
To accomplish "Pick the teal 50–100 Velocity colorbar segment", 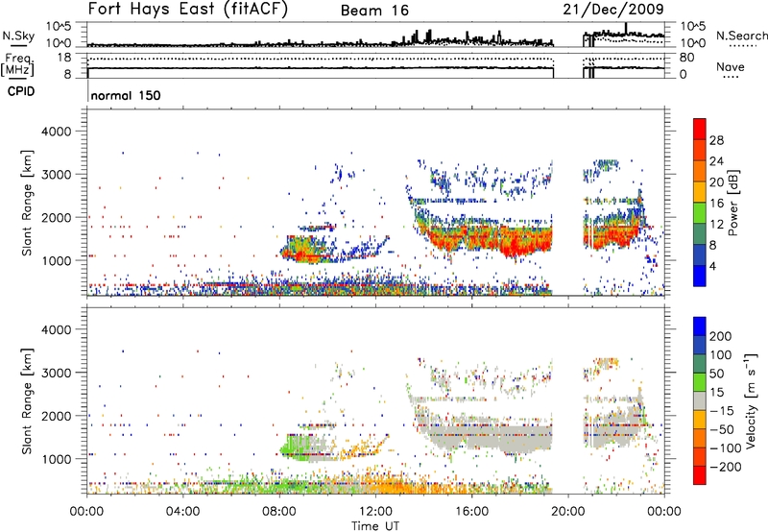I will coord(700,364).
